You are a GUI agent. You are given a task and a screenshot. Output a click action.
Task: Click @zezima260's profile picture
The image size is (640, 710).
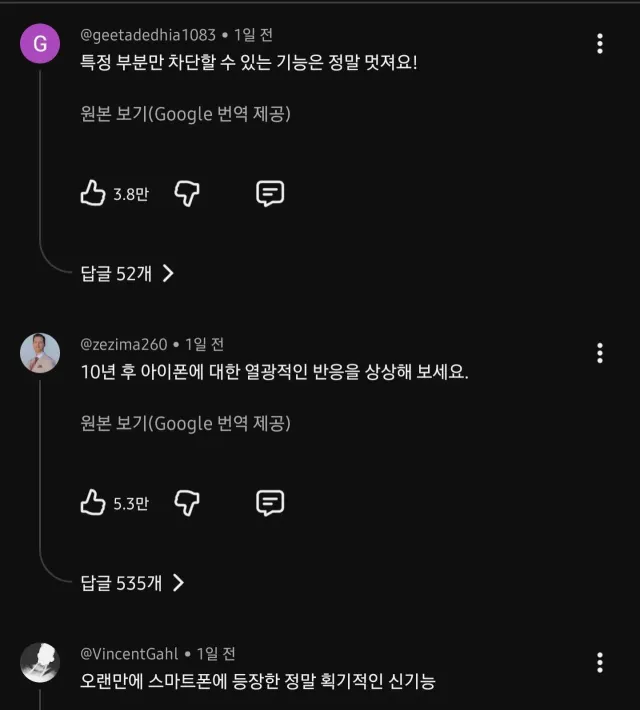(40, 353)
